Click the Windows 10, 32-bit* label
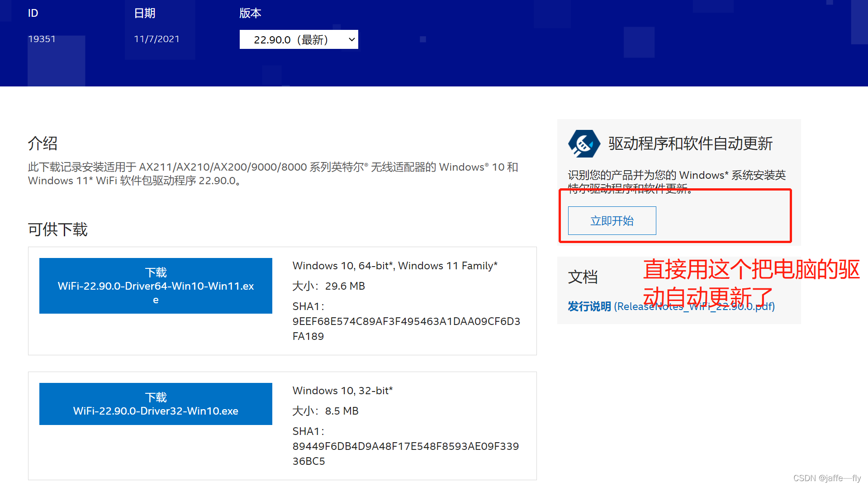868x487 pixels. 342,391
